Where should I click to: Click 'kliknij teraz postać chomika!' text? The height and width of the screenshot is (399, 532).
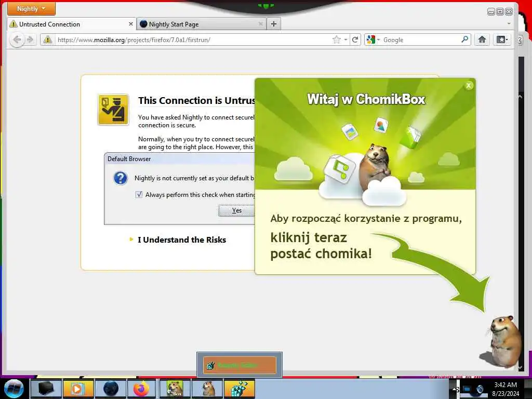[x=321, y=245]
